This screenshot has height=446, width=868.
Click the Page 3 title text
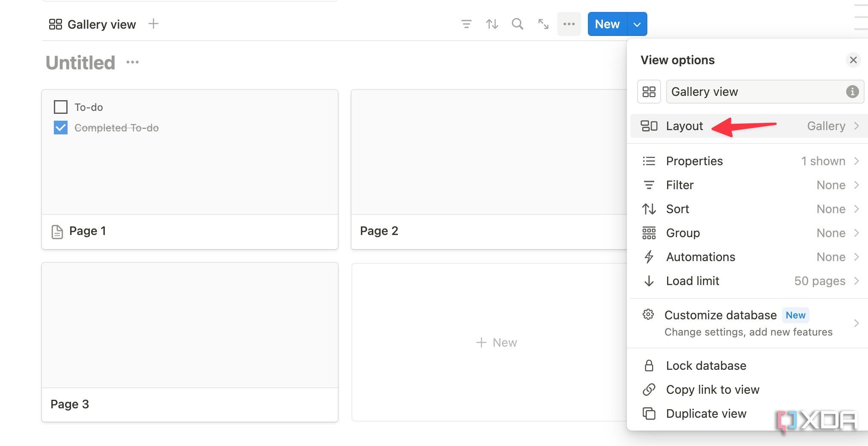(x=70, y=404)
